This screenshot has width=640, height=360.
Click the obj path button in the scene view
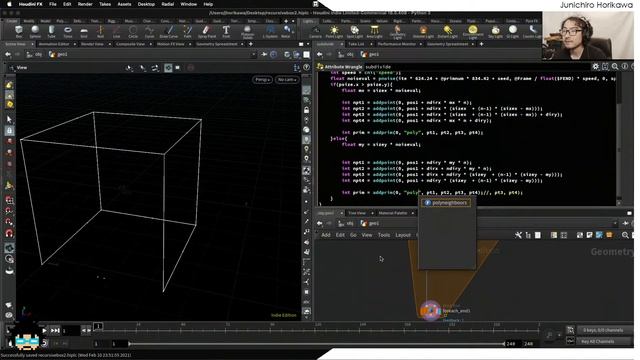click(x=35, y=54)
